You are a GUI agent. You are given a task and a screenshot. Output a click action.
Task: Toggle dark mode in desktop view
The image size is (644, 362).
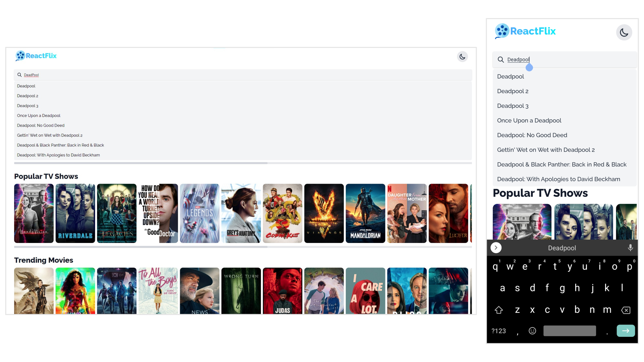tap(462, 57)
